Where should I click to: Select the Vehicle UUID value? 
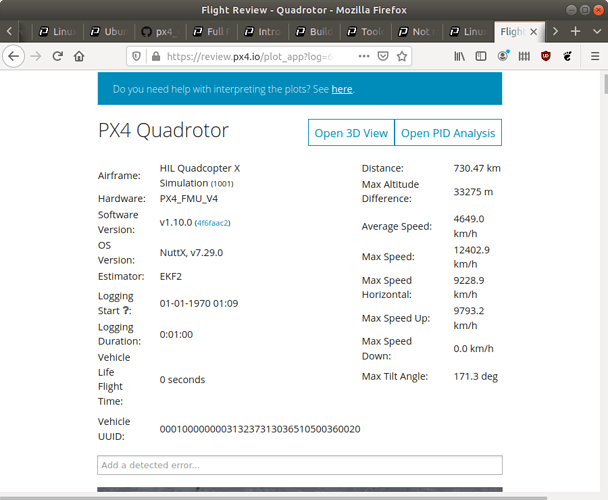click(260, 429)
